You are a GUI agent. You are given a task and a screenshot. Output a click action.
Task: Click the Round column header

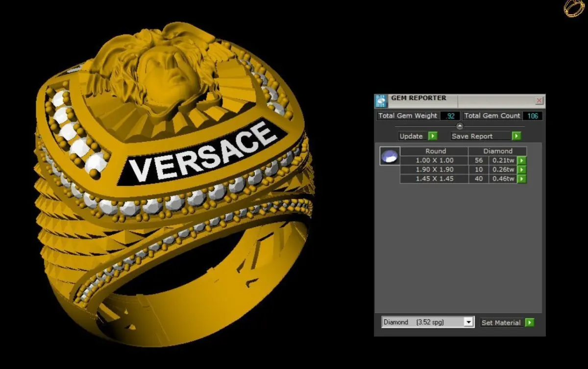pos(435,151)
